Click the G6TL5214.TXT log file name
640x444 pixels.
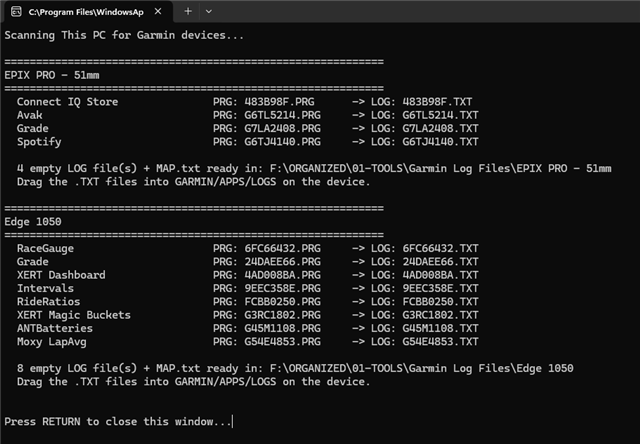pos(440,115)
